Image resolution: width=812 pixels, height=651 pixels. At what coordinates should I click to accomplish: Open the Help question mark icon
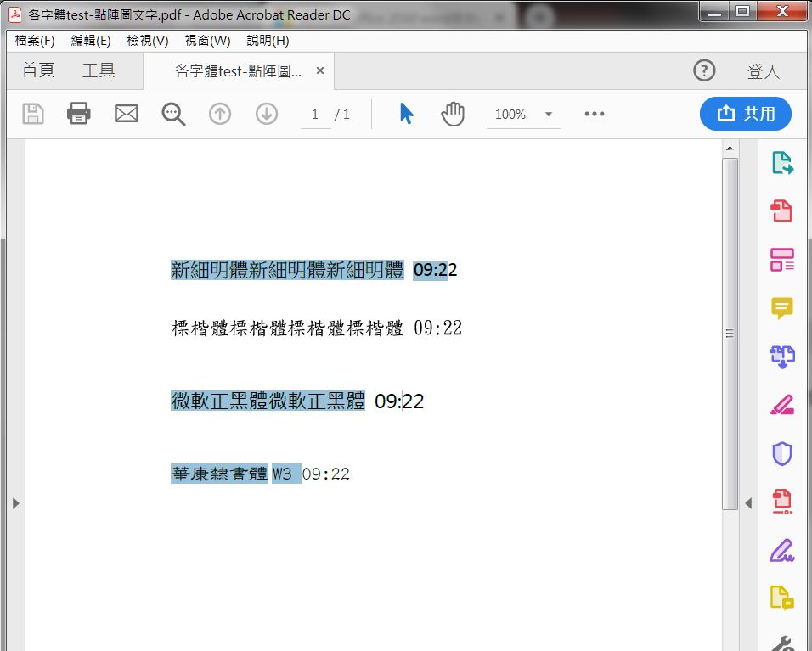(x=704, y=70)
